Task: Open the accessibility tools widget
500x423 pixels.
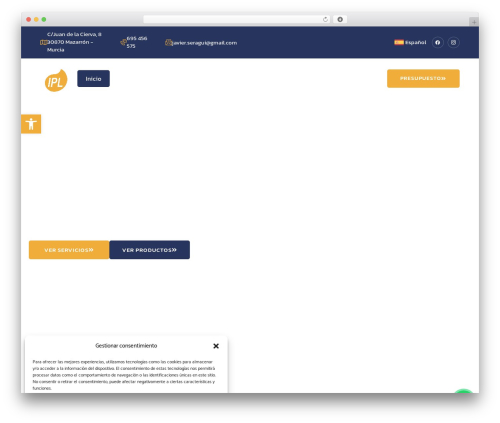Action: coord(31,124)
